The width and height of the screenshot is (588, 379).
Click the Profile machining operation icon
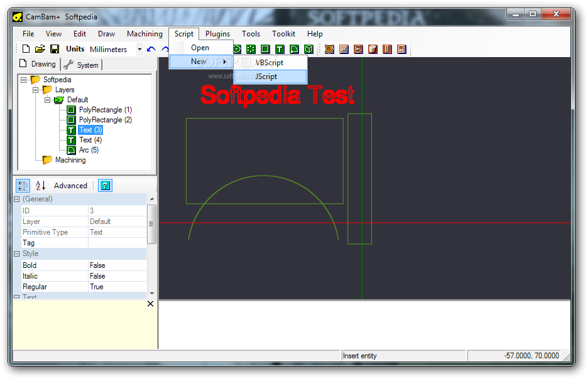pos(329,49)
